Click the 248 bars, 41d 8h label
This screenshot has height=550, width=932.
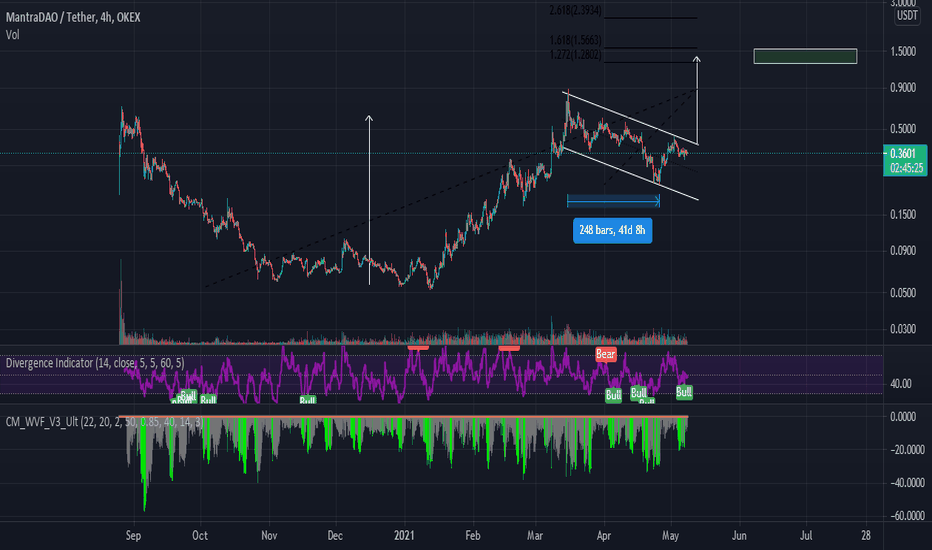[612, 231]
